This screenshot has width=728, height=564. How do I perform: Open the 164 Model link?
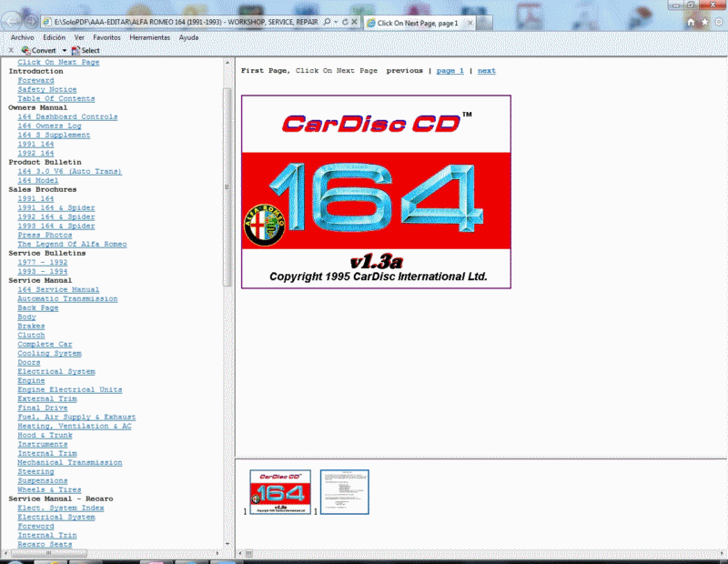pos(37,180)
